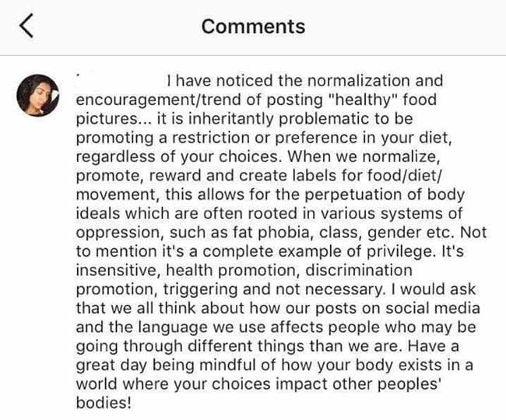Click the text "regardless of your choices"
This screenshot has width=506, height=420.
point(177,156)
